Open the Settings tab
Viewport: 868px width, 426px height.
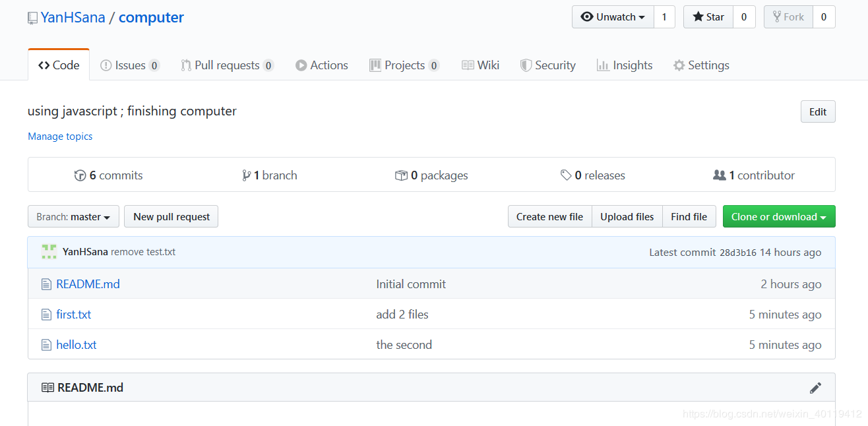[701, 65]
